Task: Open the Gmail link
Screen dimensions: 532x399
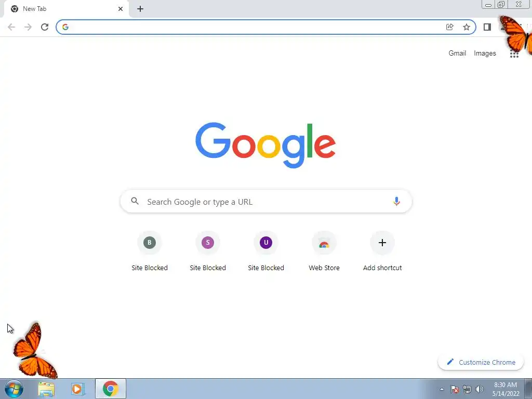Action: [x=457, y=54]
